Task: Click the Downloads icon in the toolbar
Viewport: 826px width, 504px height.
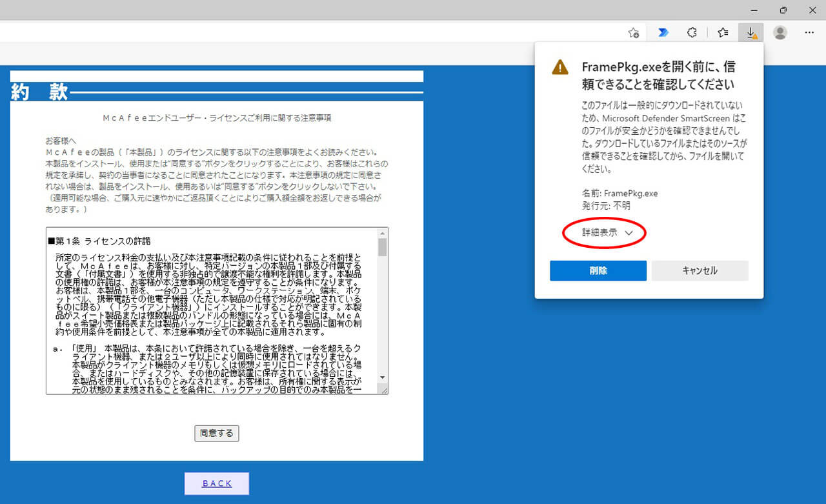Action: pyautogui.click(x=751, y=33)
